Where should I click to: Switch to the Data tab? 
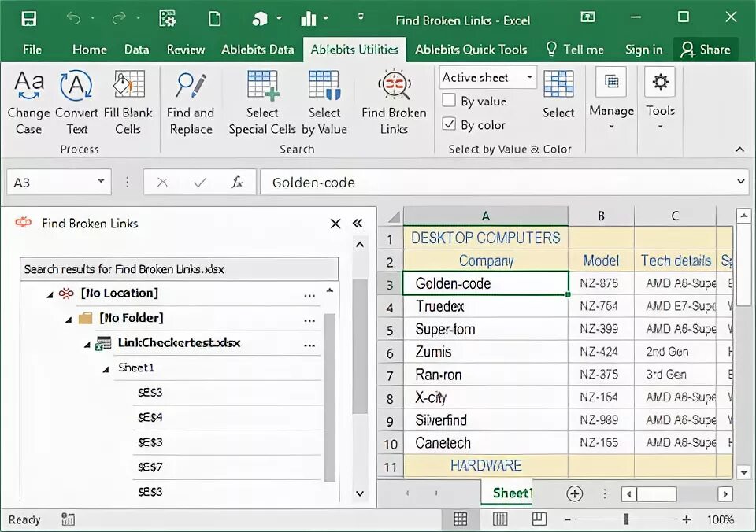(136, 49)
